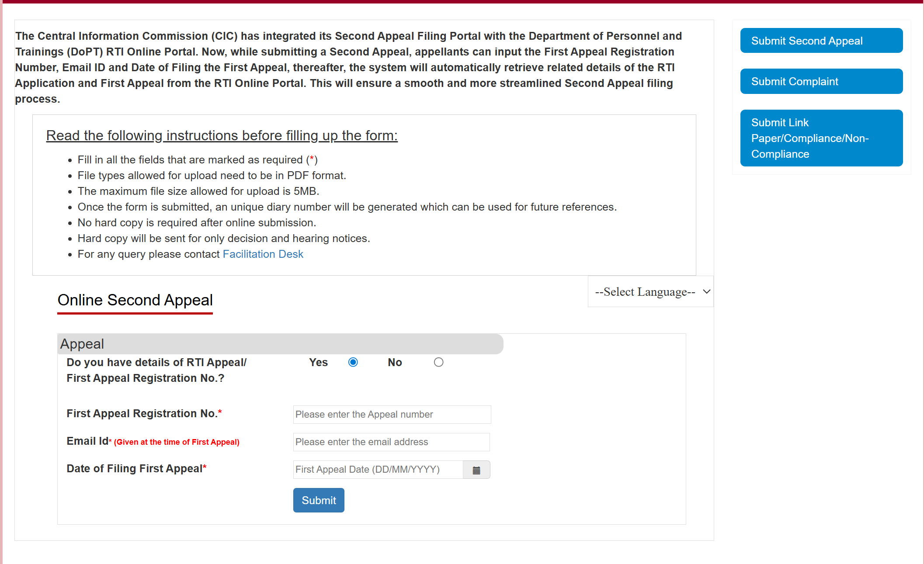Click the 'Read the following instructions' heading

point(222,135)
